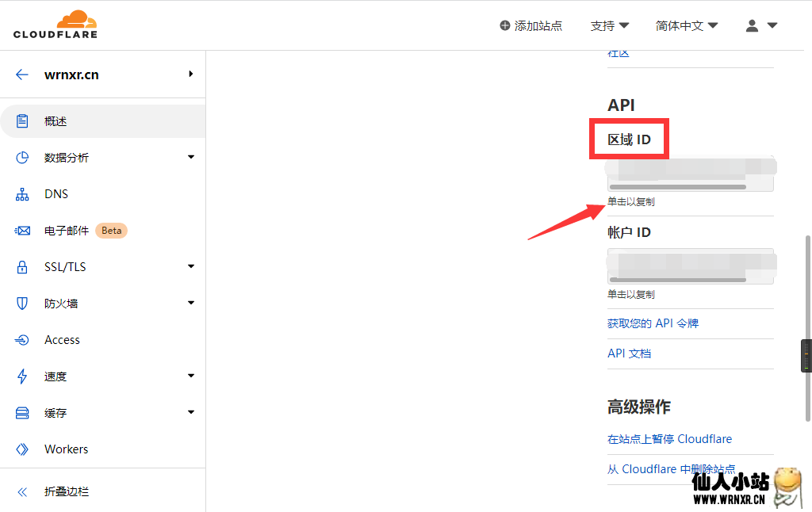The height and width of the screenshot is (512, 812).
Task: Click the 速度 lightning bolt icon
Action: click(x=21, y=376)
